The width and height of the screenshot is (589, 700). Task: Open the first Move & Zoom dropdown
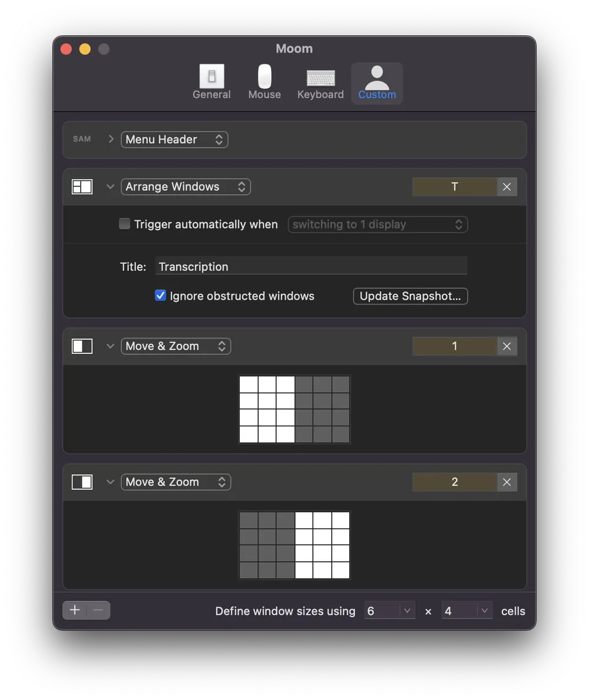click(176, 346)
